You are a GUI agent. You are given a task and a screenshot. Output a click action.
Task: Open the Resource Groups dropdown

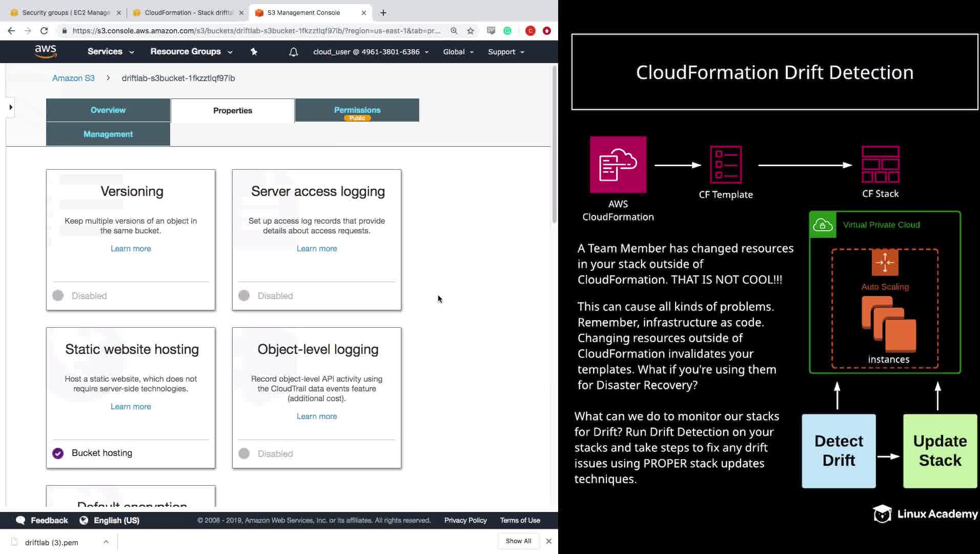191,52
